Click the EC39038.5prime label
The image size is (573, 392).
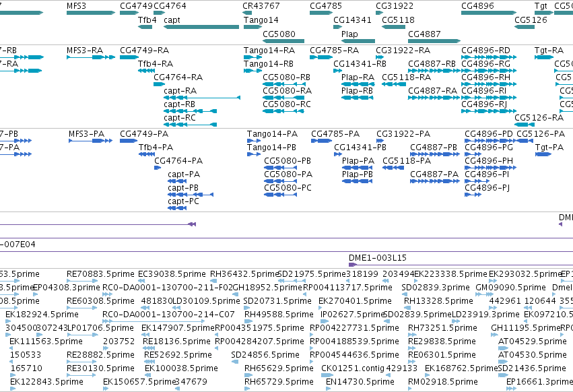pos(172,274)
